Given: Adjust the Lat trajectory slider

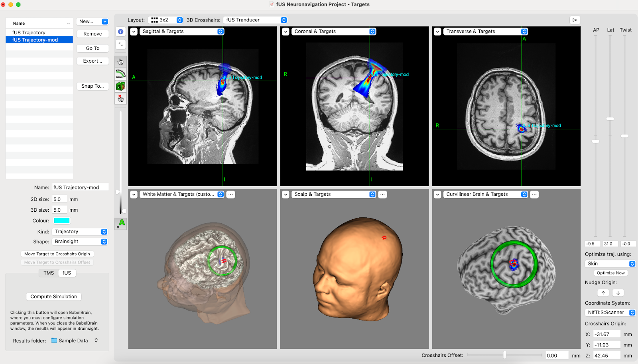Looking at the screenshot, I should (610, 118).
